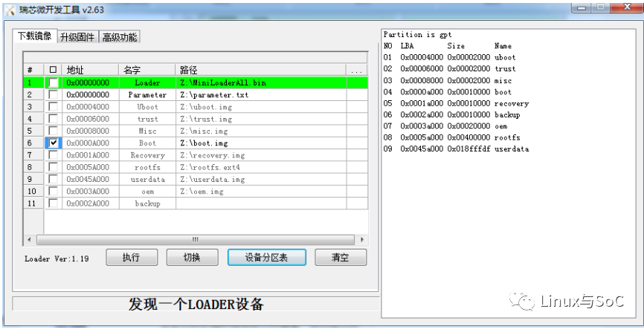The image size is (644, 329).
Task: Click the 执行 button
Action: tap(132, 257)
